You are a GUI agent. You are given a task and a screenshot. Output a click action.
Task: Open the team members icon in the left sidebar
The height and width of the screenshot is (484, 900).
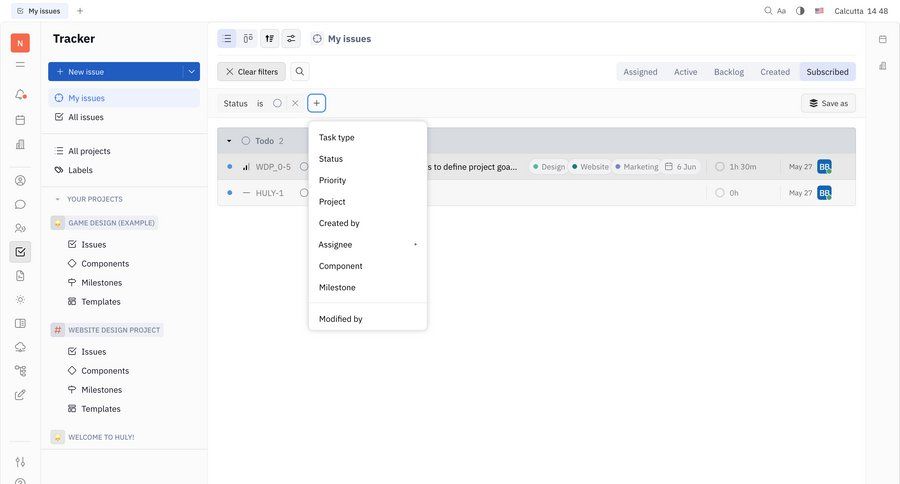[20, 228]
